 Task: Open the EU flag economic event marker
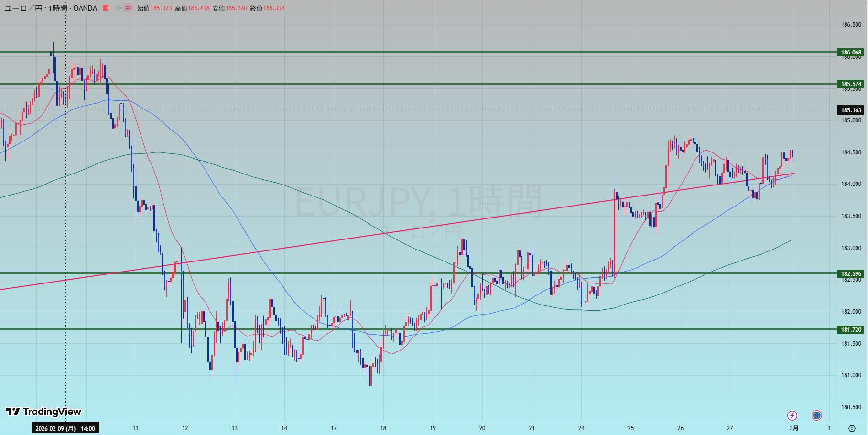click(816, 415)
